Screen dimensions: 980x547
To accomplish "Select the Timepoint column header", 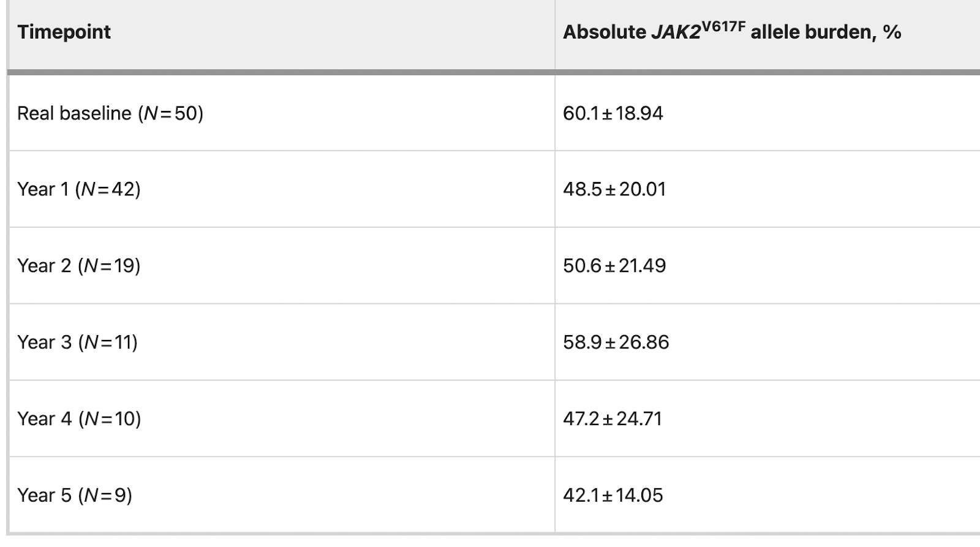I will (64, 32).
